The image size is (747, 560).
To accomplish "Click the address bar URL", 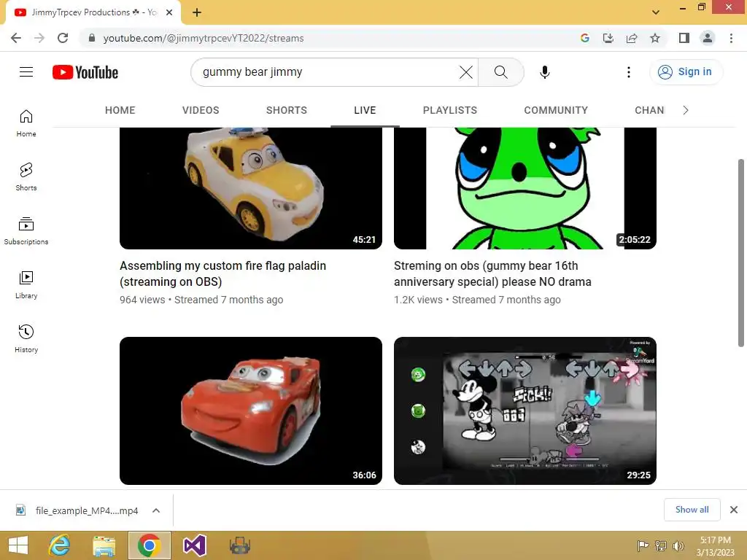I will coord(204,38).
